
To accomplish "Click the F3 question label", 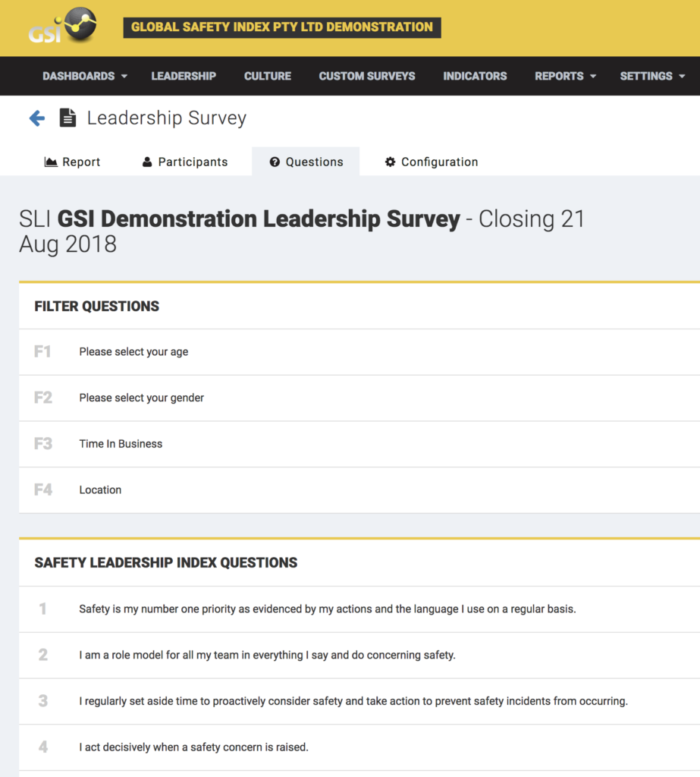I will point(42,444).
